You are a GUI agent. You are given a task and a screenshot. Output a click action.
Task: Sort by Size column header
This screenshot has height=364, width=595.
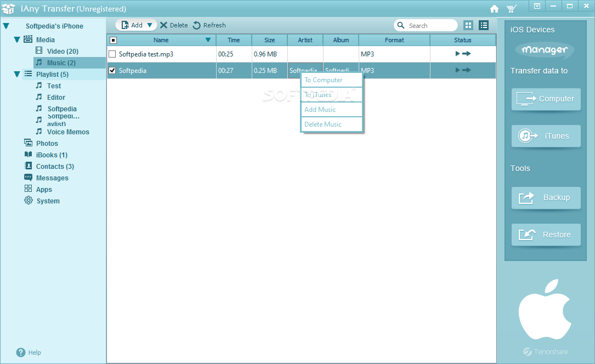pyautogui.click(x=269, y=40)
